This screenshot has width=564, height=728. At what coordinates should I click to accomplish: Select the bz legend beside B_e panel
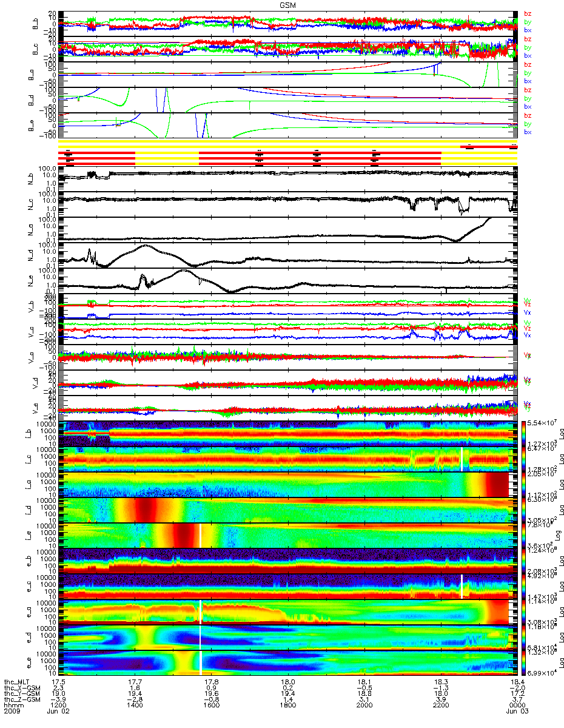(528, 116)
